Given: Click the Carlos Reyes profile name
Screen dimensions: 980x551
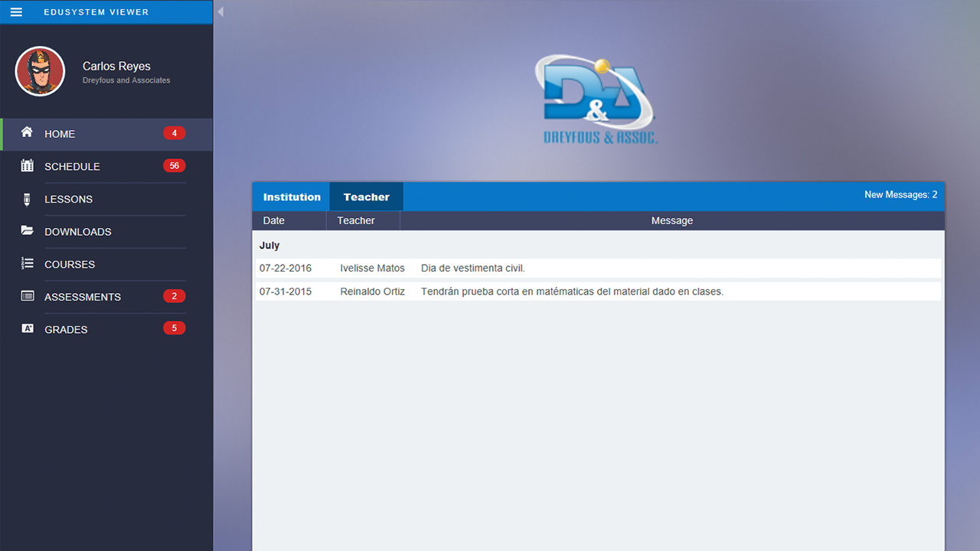Looking at the screenshot, I should 116,67.
